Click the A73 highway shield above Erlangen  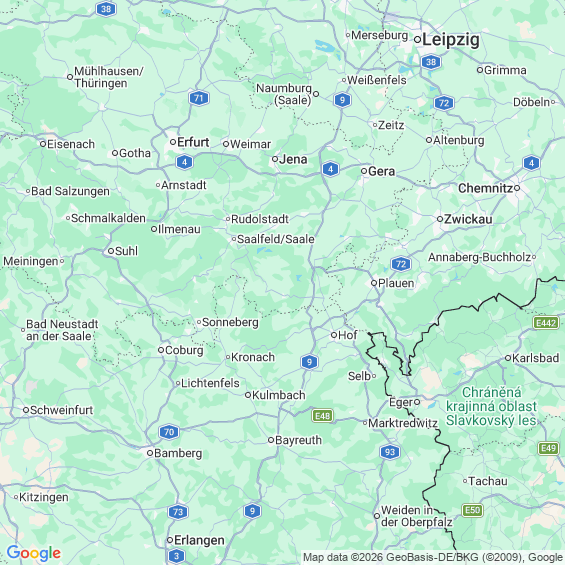[x=178, y=512]
